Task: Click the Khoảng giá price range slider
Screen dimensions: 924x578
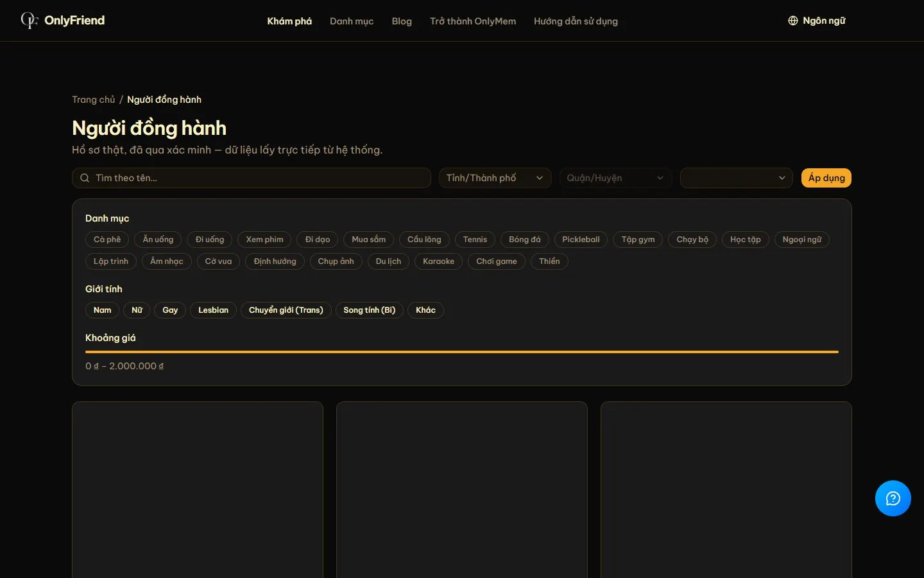Action: click(x=462, y=352)
